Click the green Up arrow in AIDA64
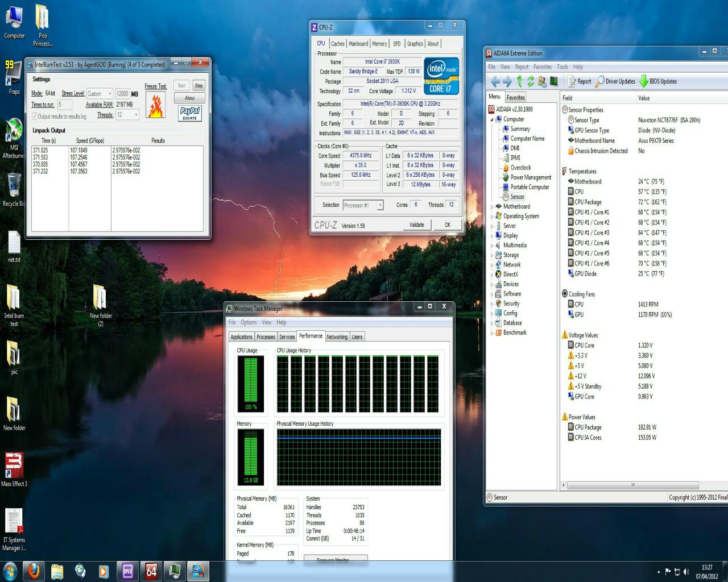Image resolution: width=728 pixels, height=582 pixels. click(x=519, y=81)
